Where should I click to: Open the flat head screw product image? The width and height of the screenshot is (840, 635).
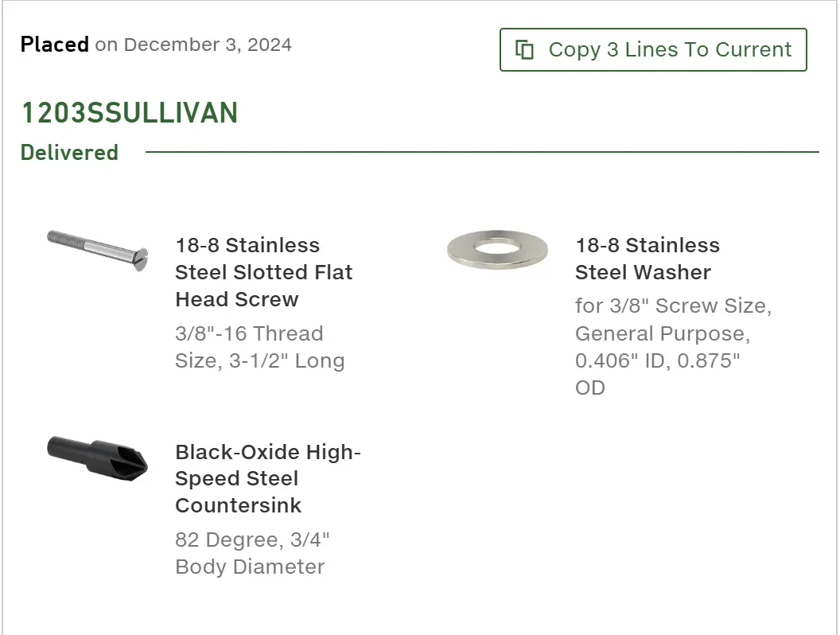[98, 250]
